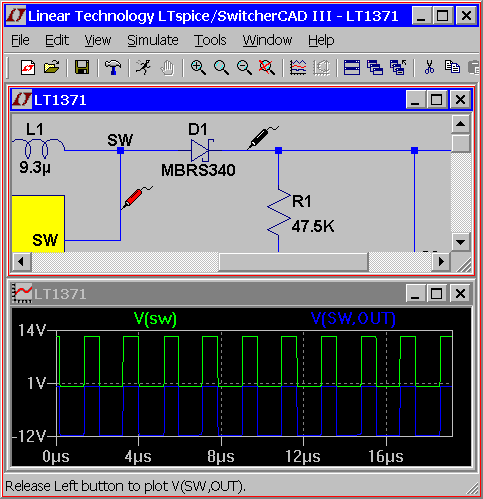
Task: Click the Zoom to Fit crossed magnifier
Action: (x=267, y=68)
